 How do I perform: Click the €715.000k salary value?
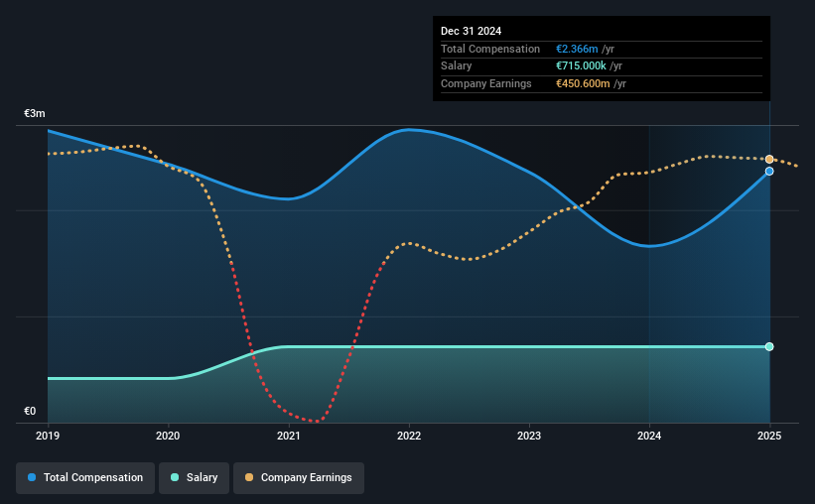coord(581,66)
